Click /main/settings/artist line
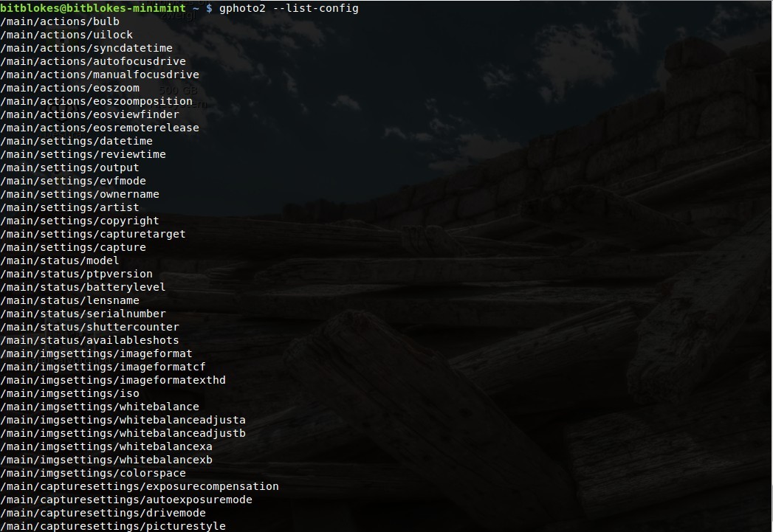The width and height of the screenshot is (773, 532). (70, 208)
